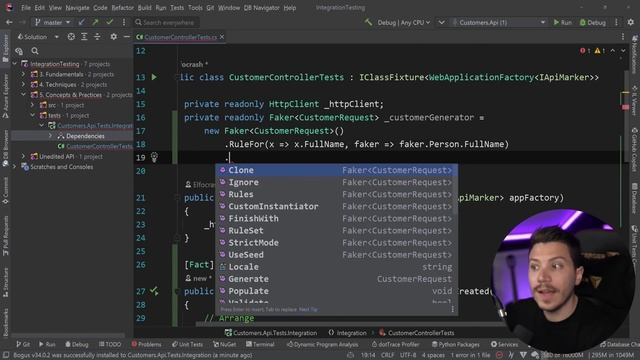Open the Unit Tests tool window
The width and height of the screenshot is (640, 360).
[x=187, y=344]
